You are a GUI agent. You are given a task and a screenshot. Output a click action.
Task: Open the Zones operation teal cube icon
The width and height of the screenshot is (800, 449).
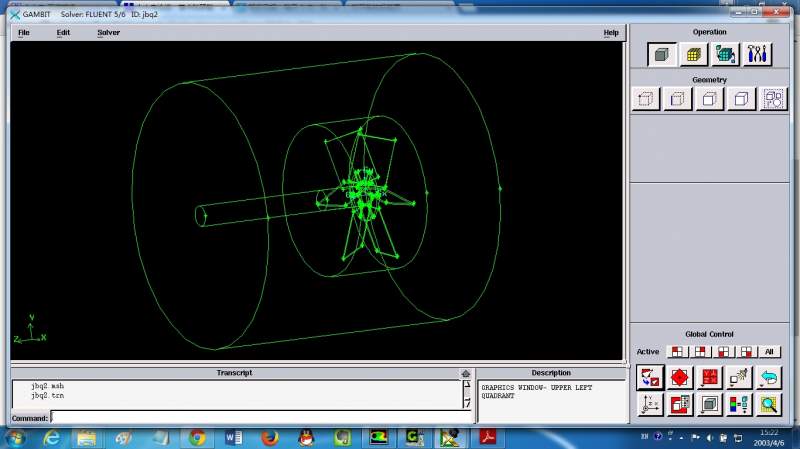725,55
